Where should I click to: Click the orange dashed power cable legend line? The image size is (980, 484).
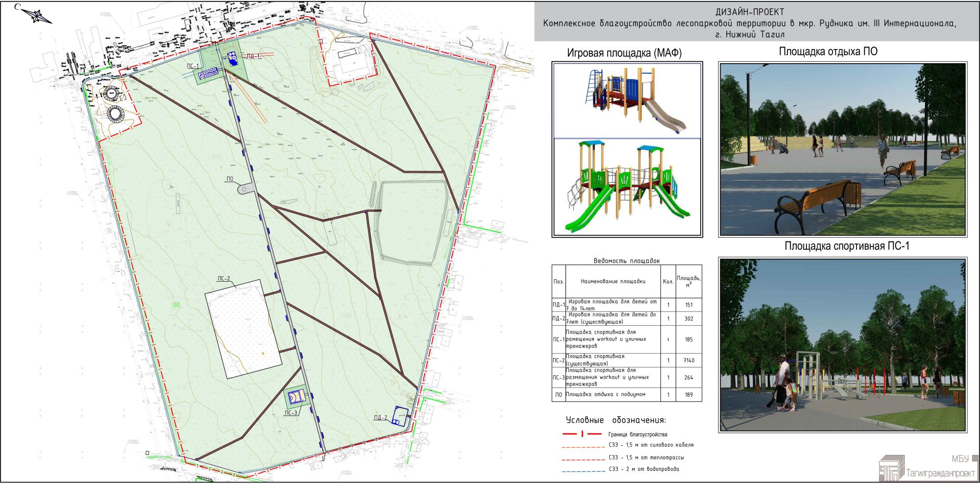click(x=585, y=447)
